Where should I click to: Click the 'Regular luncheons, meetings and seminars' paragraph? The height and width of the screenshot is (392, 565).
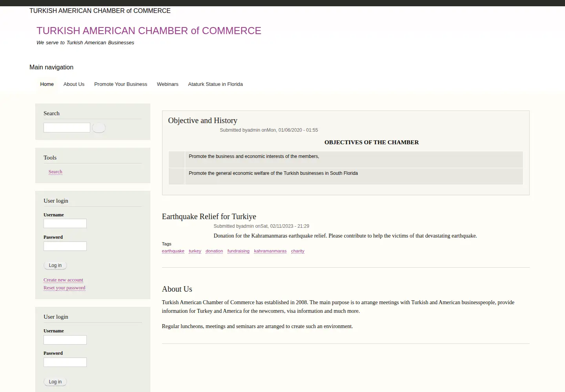click(257, 327)
